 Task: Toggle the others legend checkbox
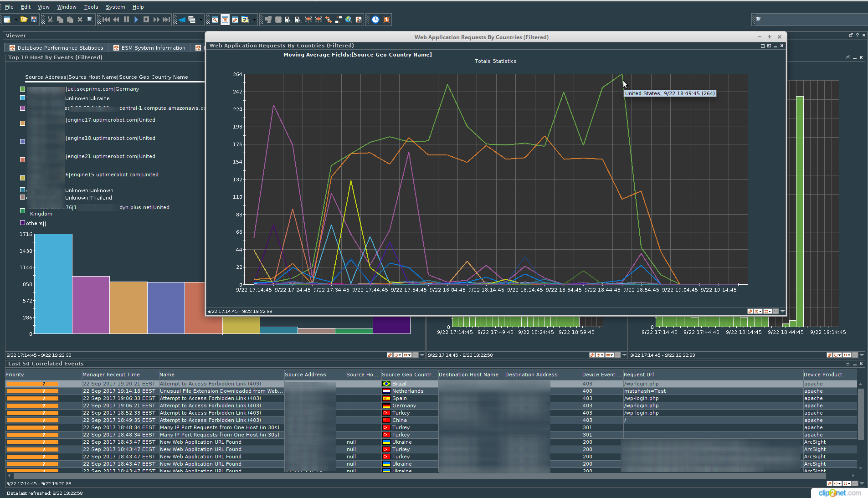(x=22, y=223)
